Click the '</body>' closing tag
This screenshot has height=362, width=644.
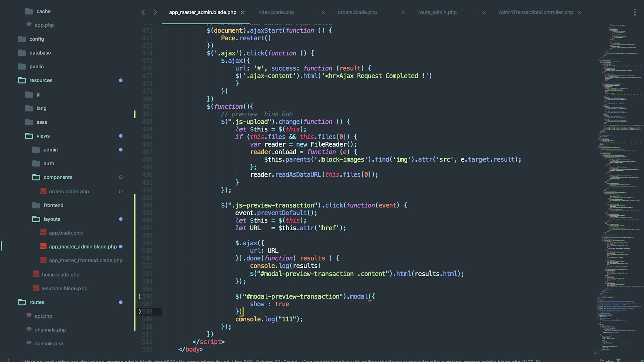click(x=191, y=349)
